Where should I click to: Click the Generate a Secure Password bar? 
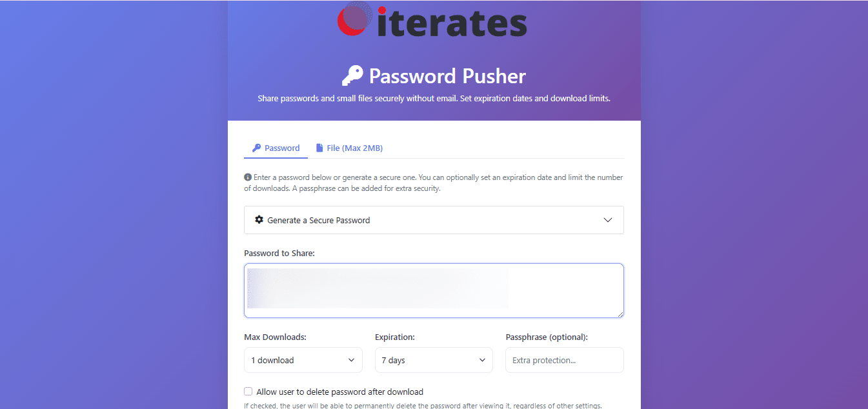point(434,220)
